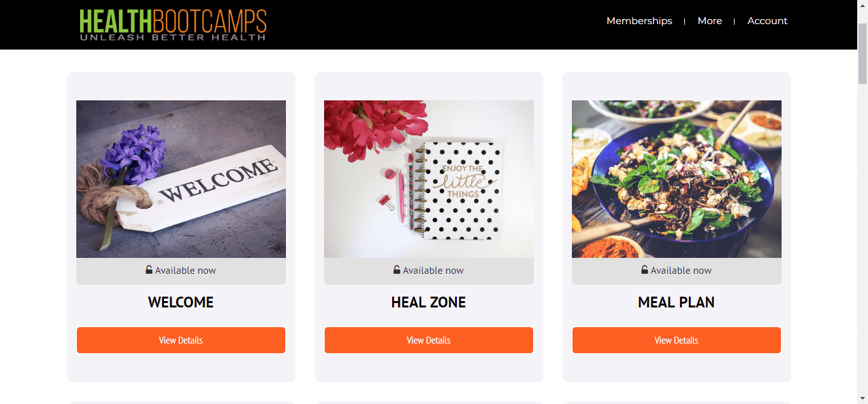View details for the Welcome course

[181, 340]
